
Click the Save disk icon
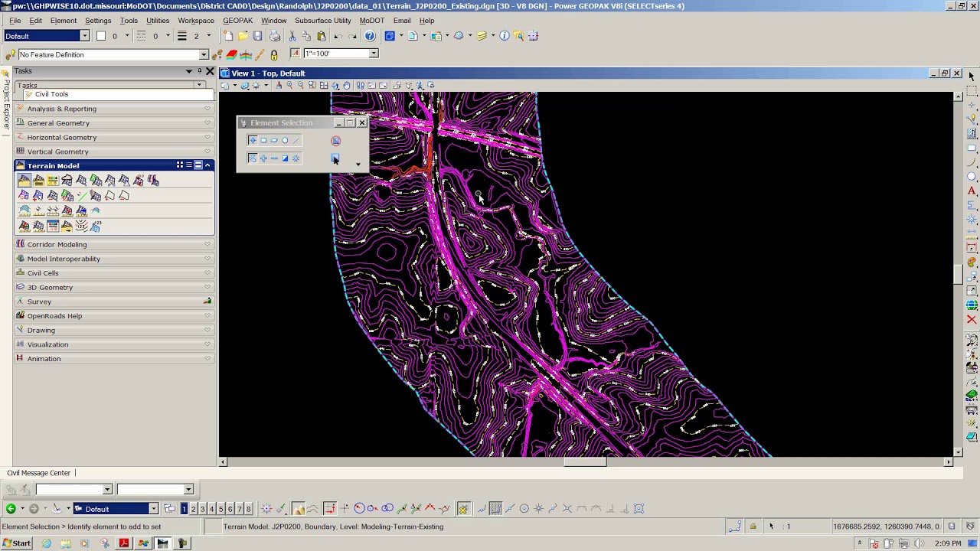click(257, 36)
